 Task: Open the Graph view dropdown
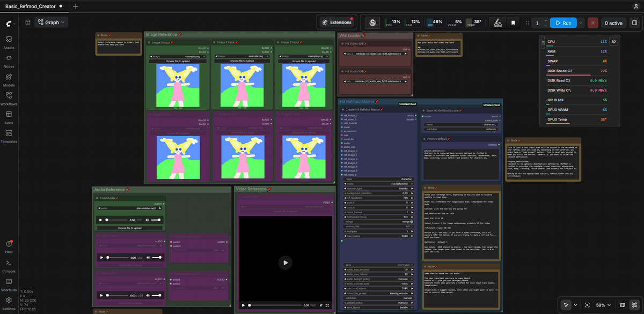[52, 23]
